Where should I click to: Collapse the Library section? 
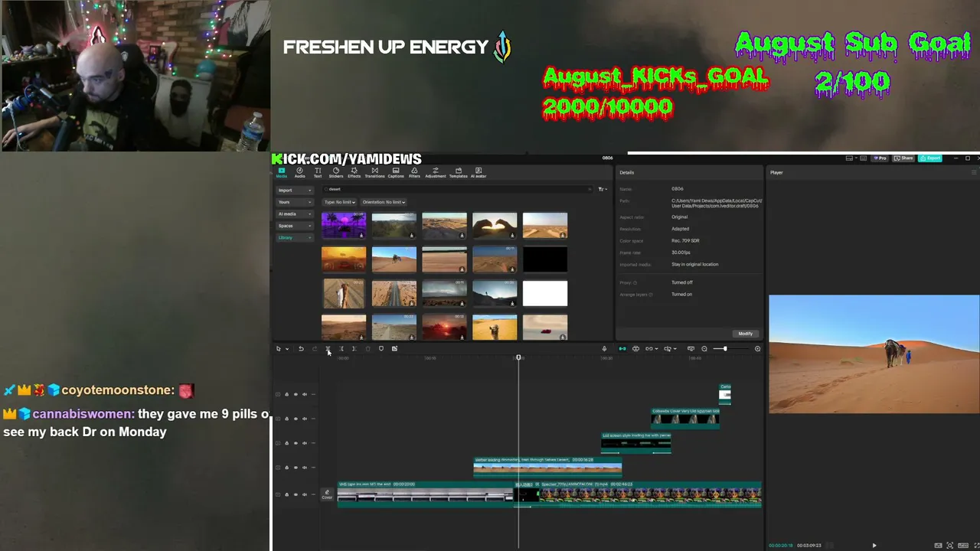[294, 238]
